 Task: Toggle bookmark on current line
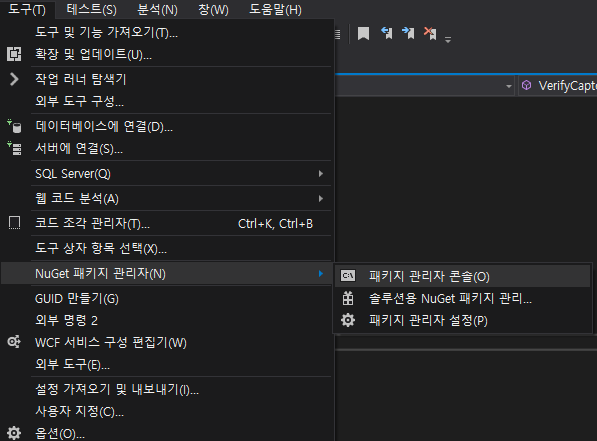[364, 34]
